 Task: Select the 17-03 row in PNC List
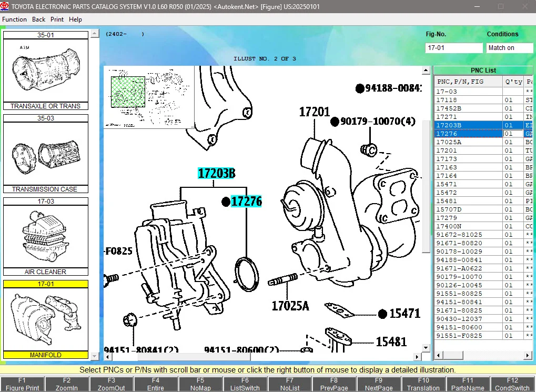(x=483, y=92)
